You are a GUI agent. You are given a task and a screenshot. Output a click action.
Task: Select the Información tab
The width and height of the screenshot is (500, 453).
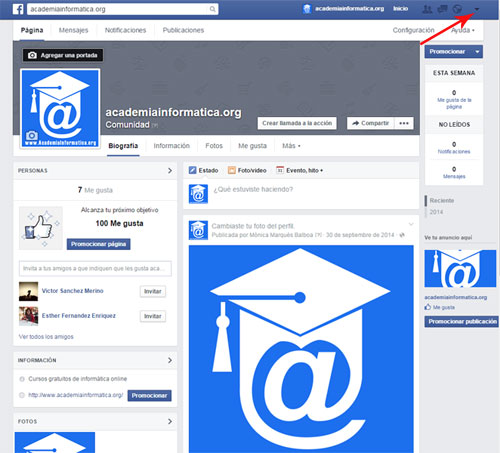(x=171, y=146)
